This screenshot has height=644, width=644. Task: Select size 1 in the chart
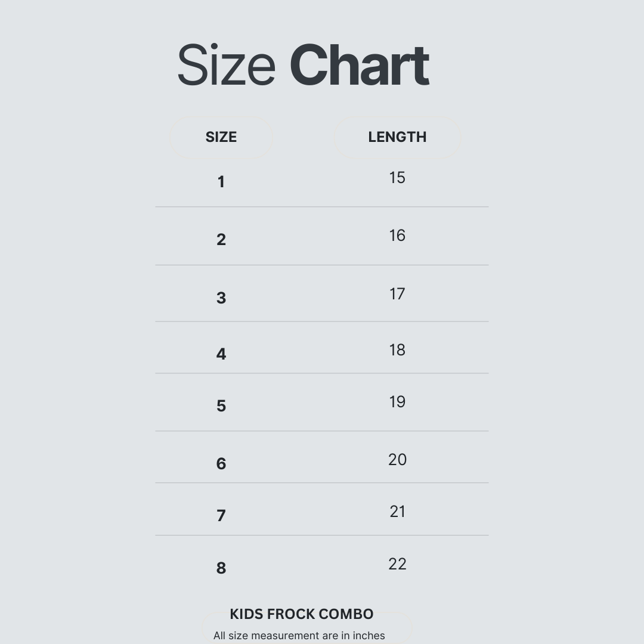click(221, 182)
